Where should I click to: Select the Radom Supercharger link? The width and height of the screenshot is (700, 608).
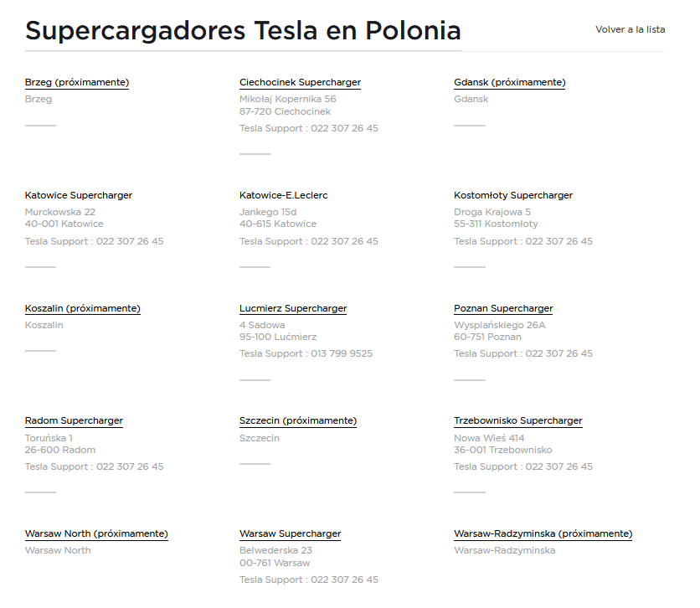click(x=74, y=420)
